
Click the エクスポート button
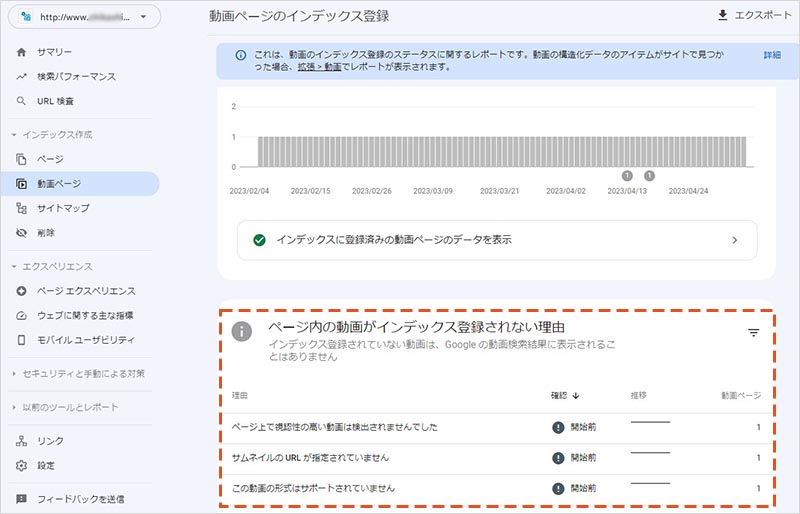pyautogui.click(x=747, y=16)
